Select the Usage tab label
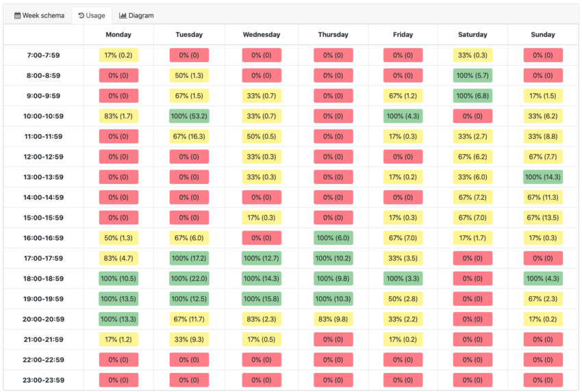This screenshot has height=392, width=582. click(95, 15)
